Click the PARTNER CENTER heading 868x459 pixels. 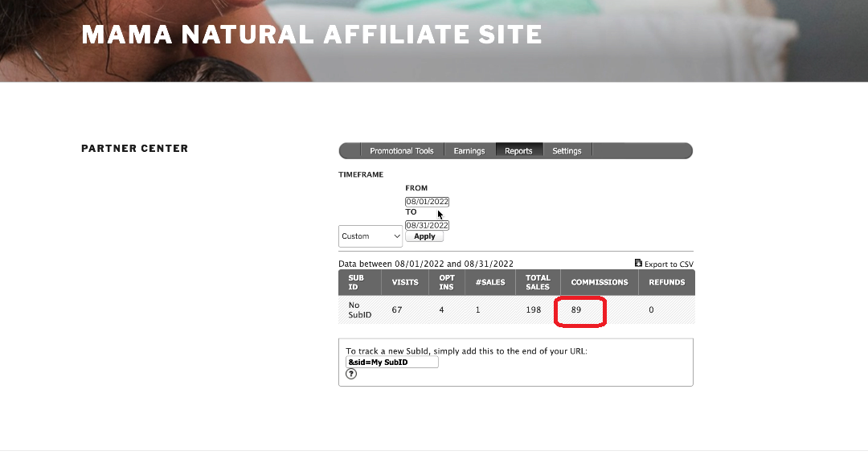[134, 149]
